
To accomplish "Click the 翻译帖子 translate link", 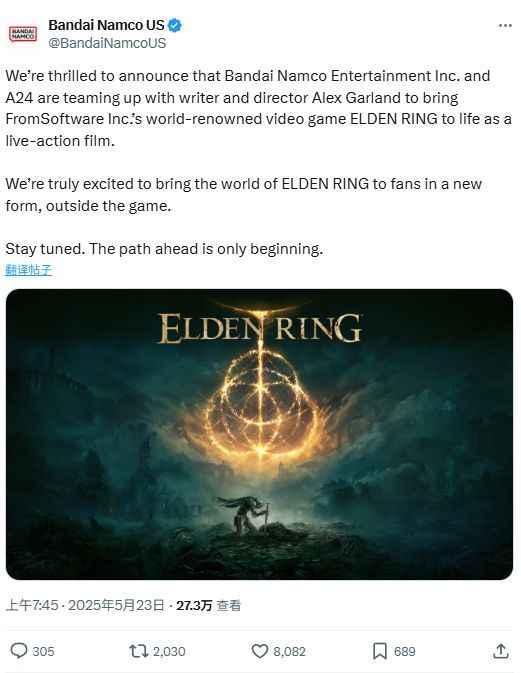I will pyautogui.click(x=28, y=270).
